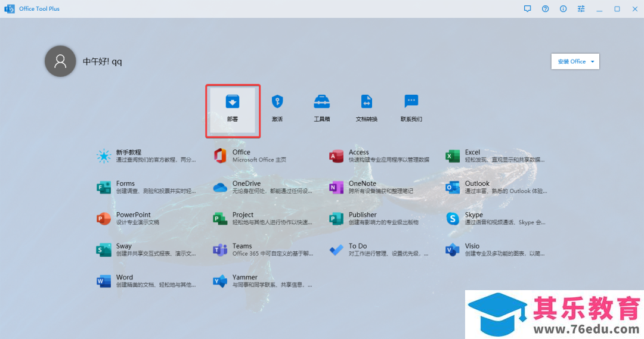The height and width of the screenshot is (339, 644).
Task: Open the 工具箱 toolbox icon
Action: click(321, 101)
